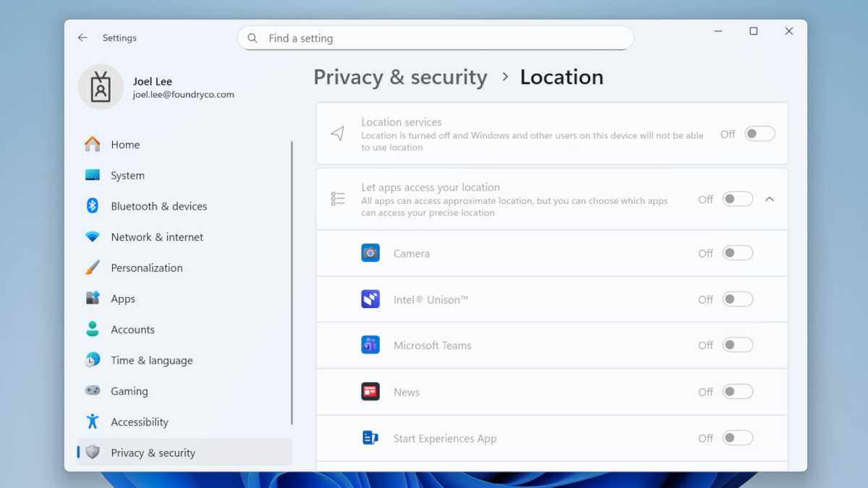Click the Joel Lee account profile picture
The height and width of the screenshot is (488, 868).
coord(101,87)
